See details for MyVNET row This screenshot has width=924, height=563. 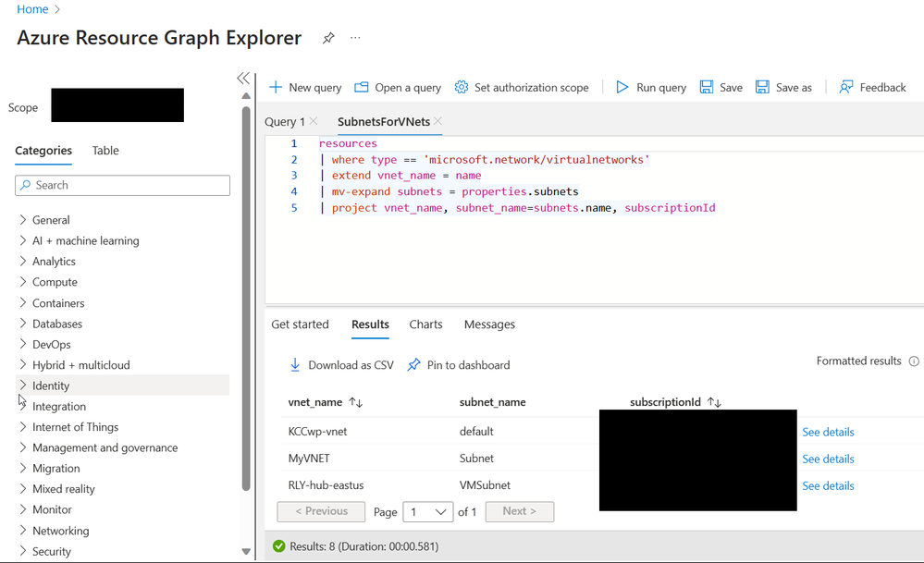[x=828, y=459]
